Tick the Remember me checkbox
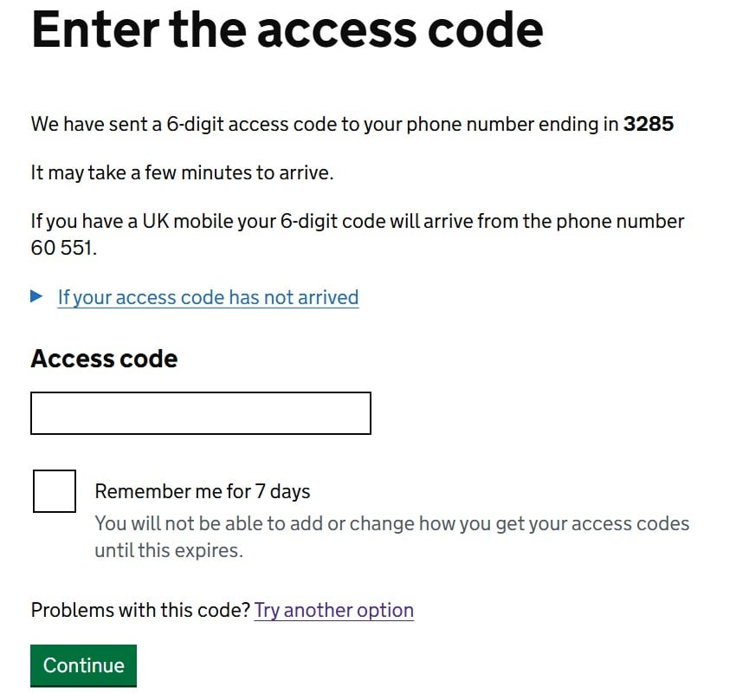 pos(54,491)
